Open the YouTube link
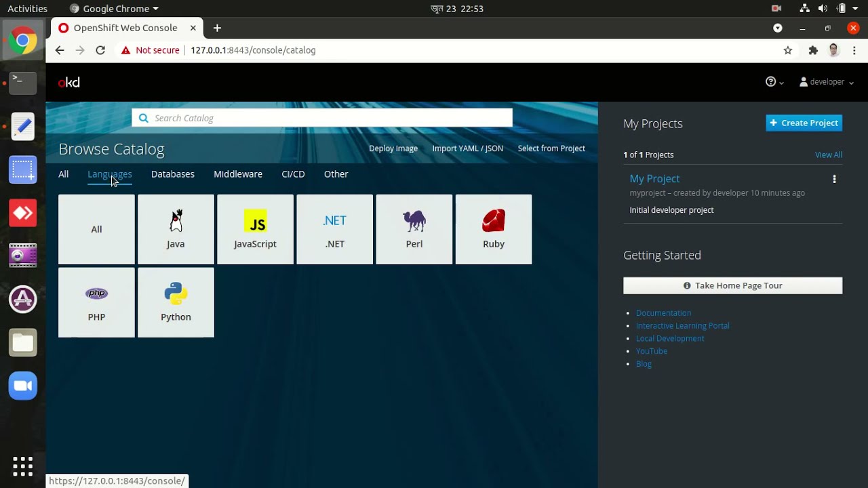Image resolution: width=868 pixels, height=488 pixels. pos(652,351)
